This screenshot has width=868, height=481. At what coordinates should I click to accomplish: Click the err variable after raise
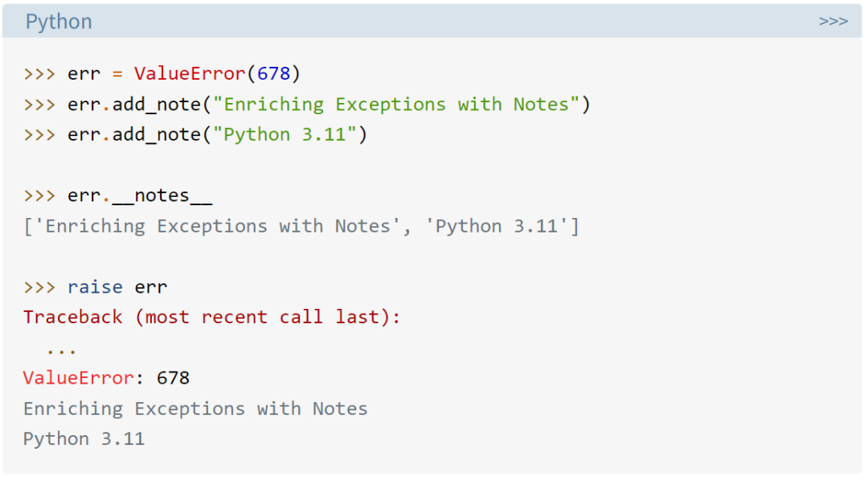pyautogui.click(x=150, y=287)
